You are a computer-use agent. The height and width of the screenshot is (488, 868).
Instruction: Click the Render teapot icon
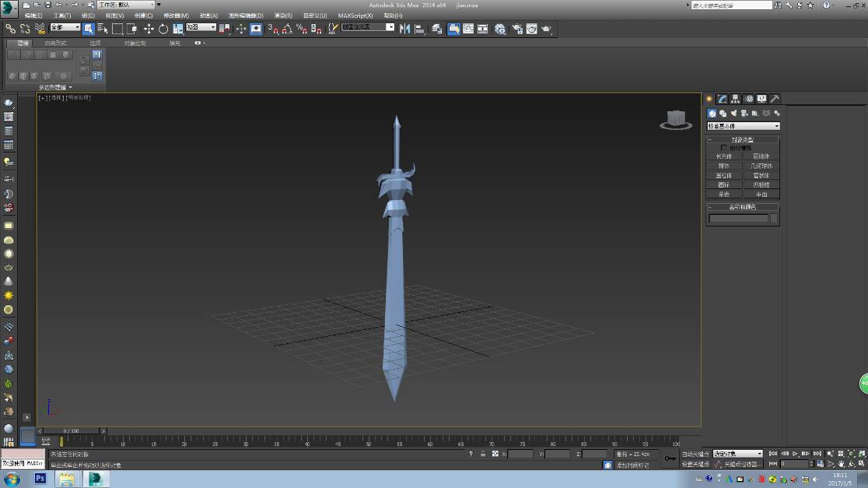[546, 29]
